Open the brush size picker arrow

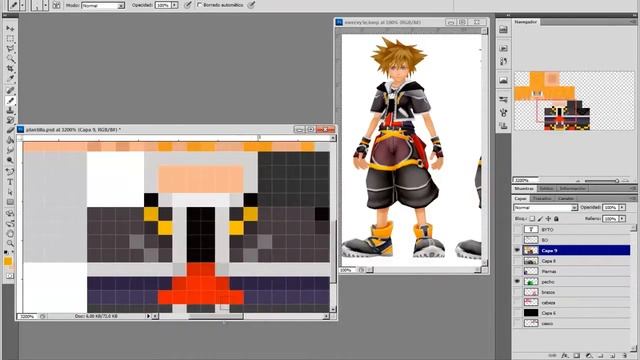45,5
